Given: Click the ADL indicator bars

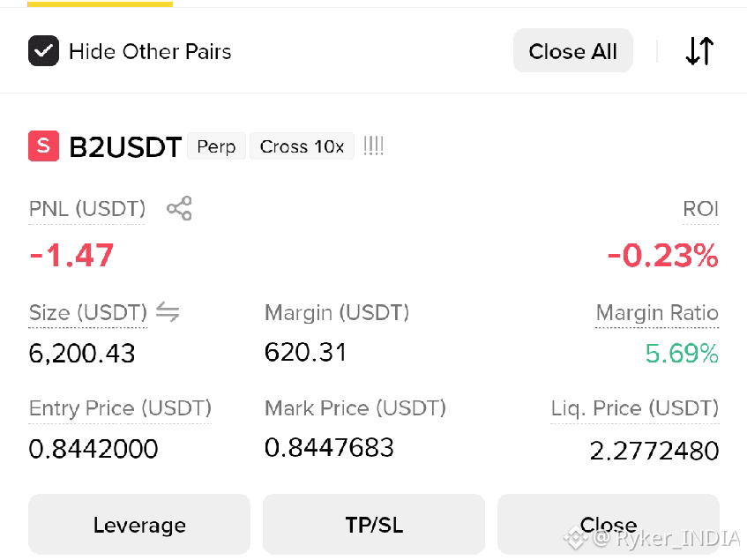Looking at the screenshot, I should coord(374,146).
